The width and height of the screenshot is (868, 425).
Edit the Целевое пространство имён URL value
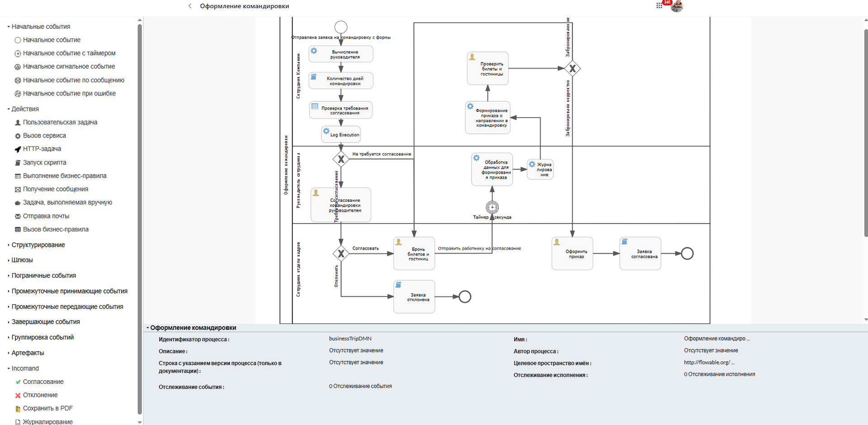tap(709, 363)
